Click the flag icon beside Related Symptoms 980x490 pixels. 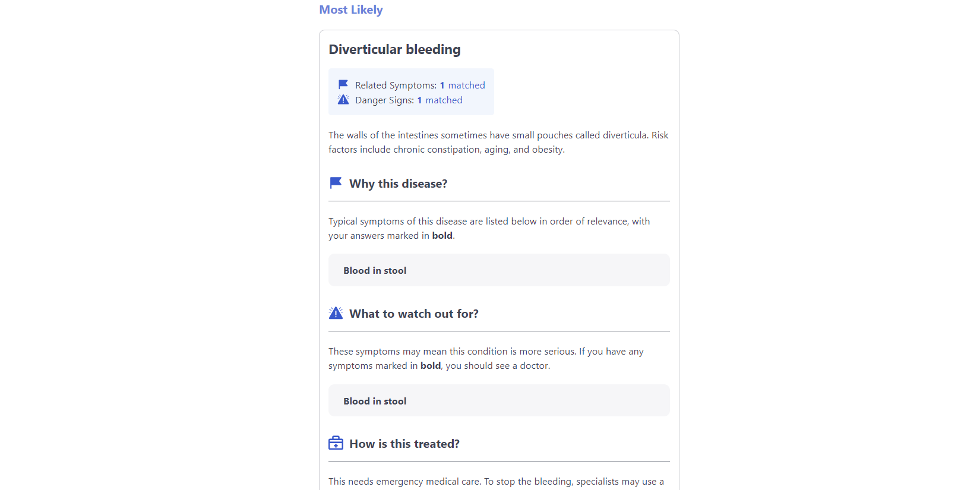[x=343, y=85]
